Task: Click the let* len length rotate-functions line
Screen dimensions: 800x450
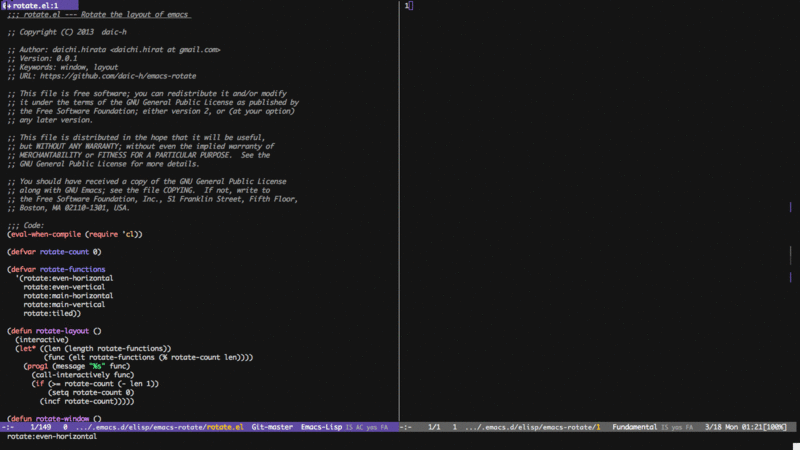Action: coord(93,348)
